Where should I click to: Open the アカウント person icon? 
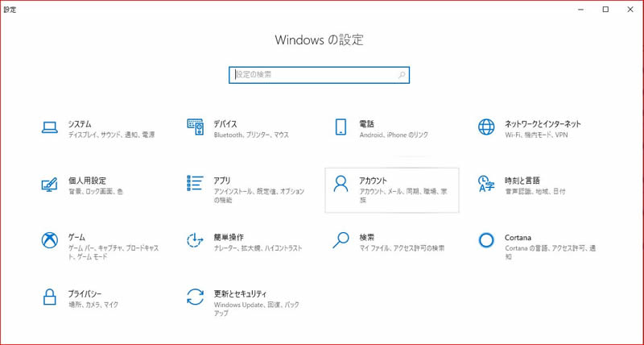point(341,184)
